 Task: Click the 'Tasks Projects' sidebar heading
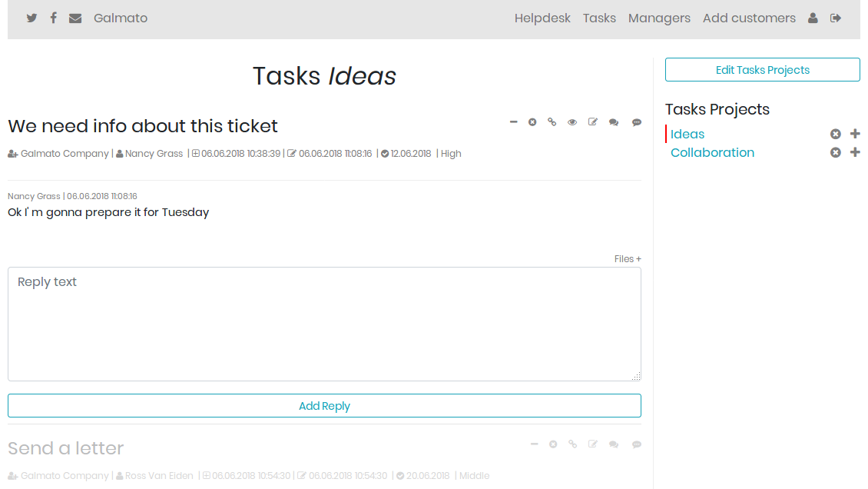point(717,109)
